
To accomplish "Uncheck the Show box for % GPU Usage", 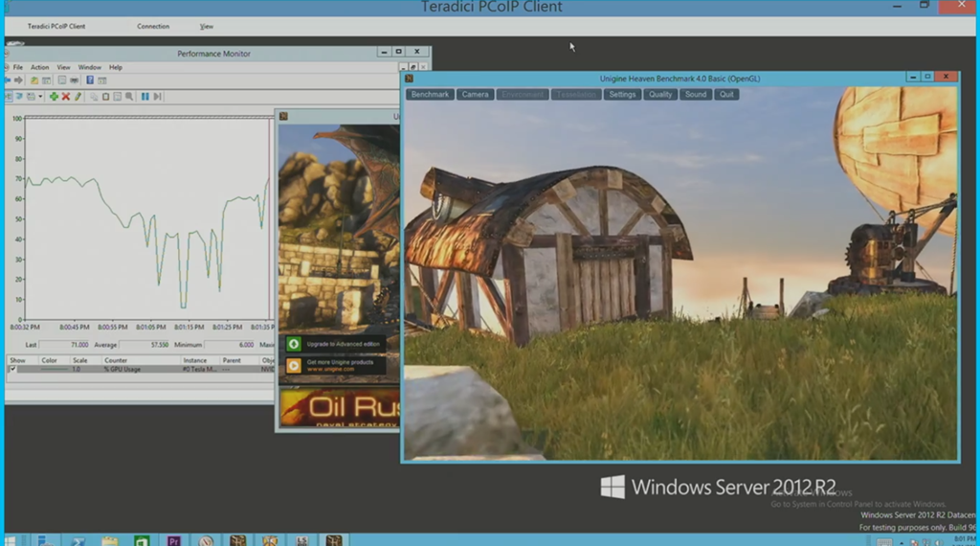I will pos(12,369).
